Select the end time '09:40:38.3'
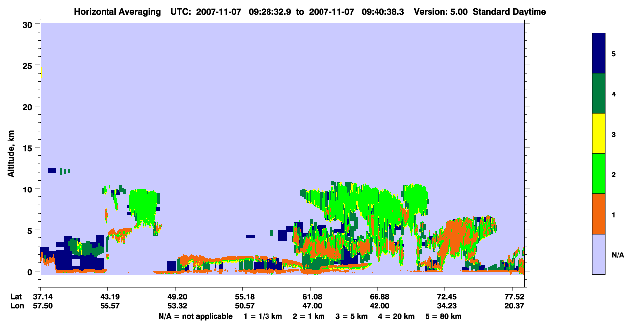This screenshot has width=644, height=330. pyautogui.click(x=383, y=12)
